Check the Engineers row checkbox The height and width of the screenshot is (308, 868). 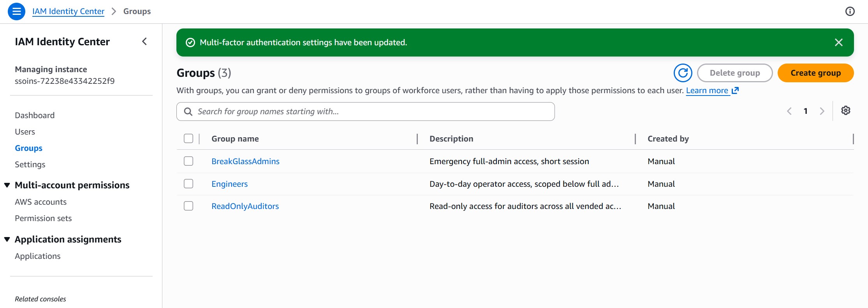[188, 184]
